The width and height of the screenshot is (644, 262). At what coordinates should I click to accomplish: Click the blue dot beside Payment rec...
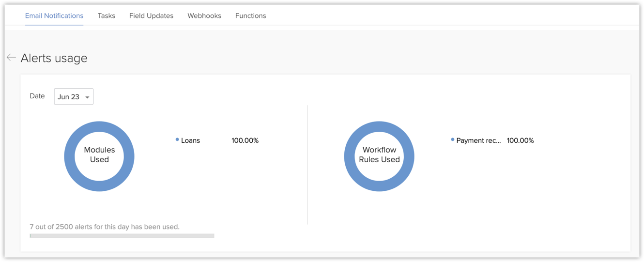pyautogui.click(x=453, y=139)
